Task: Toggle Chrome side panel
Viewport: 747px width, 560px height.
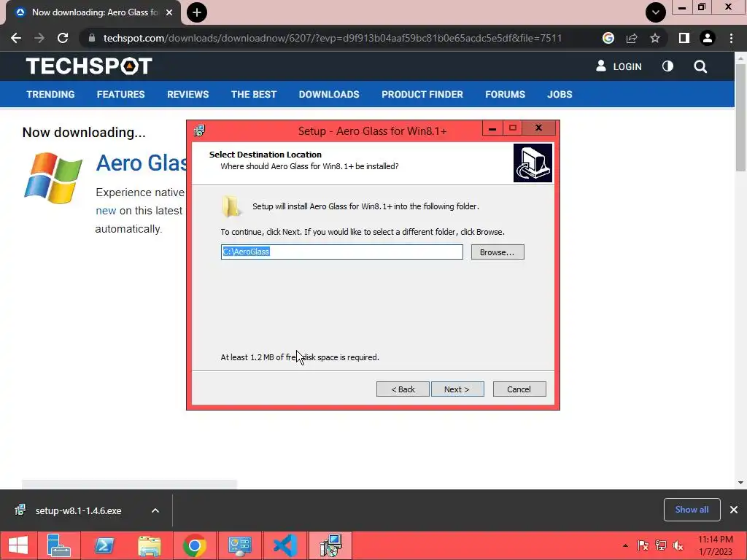Action: (684, 38)
